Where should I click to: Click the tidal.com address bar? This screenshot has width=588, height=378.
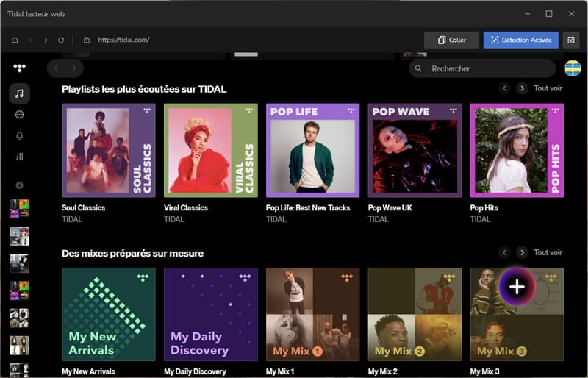pyautogui.click(x=123, y=40)
